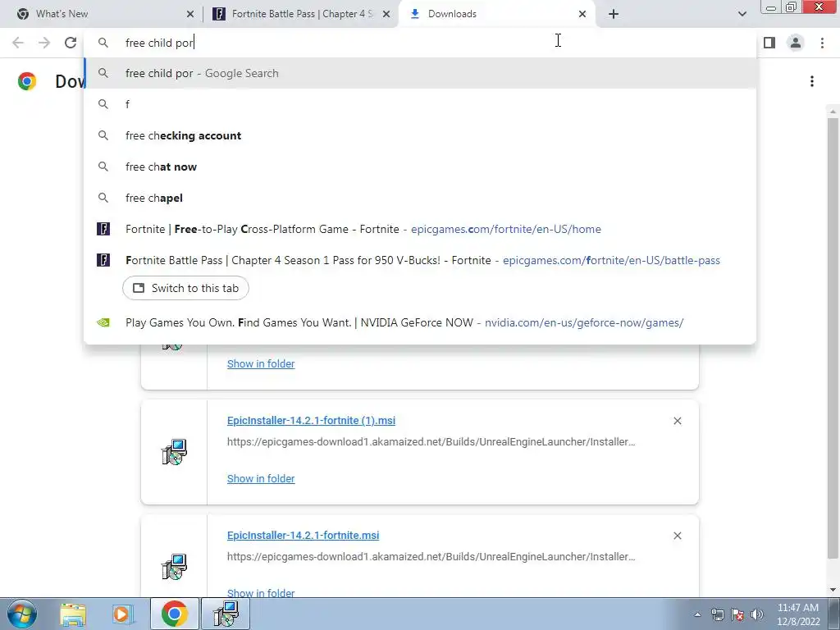Open the Fortnite Free-to-Play Cross-Platform Game suggestion

pyautogui.click(x=420, y=229)
